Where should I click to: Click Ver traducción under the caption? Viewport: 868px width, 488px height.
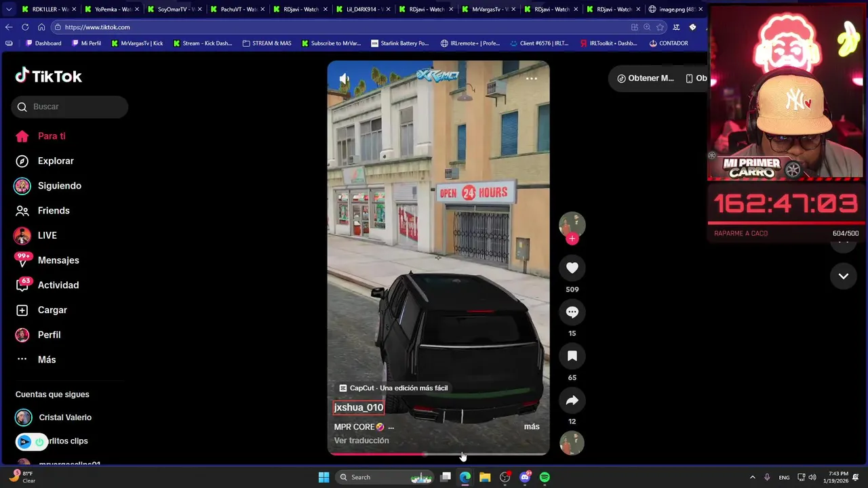pos(361,441)
